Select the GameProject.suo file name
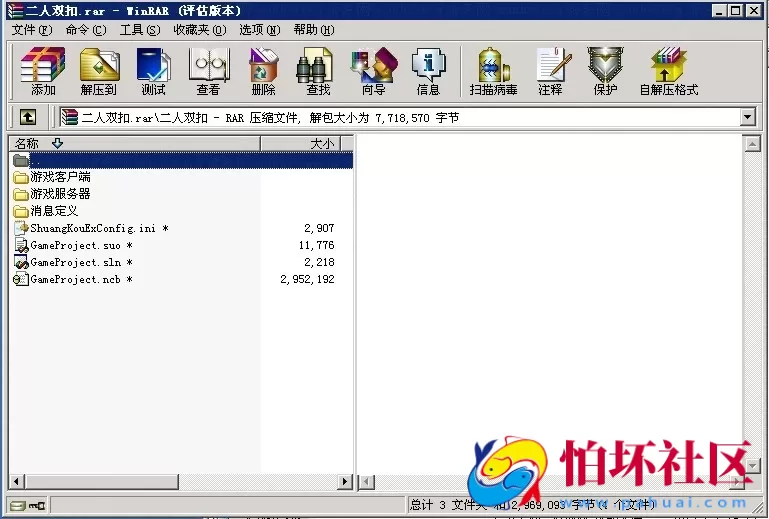Screen dimensions: 769x519 pos(81,245)
